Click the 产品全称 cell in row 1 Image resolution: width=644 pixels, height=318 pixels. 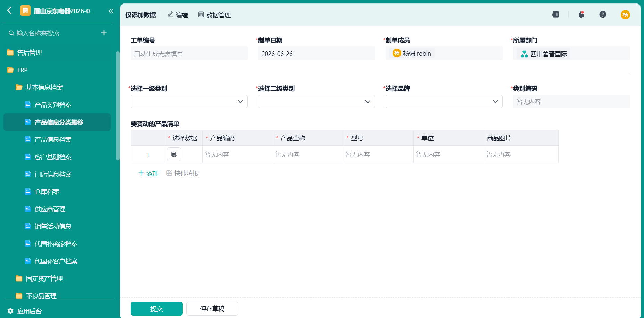(308, 154)
